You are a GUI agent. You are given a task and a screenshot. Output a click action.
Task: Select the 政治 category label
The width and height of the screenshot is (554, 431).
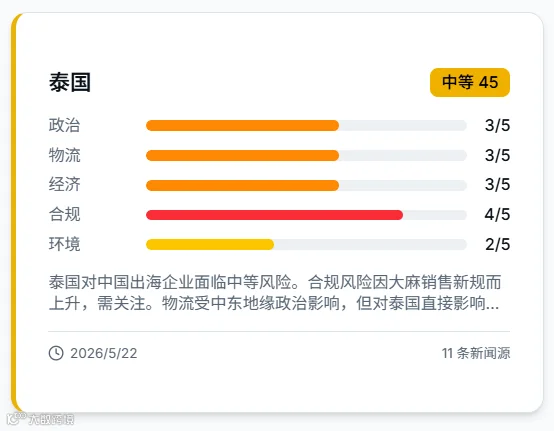click(65, 125)
